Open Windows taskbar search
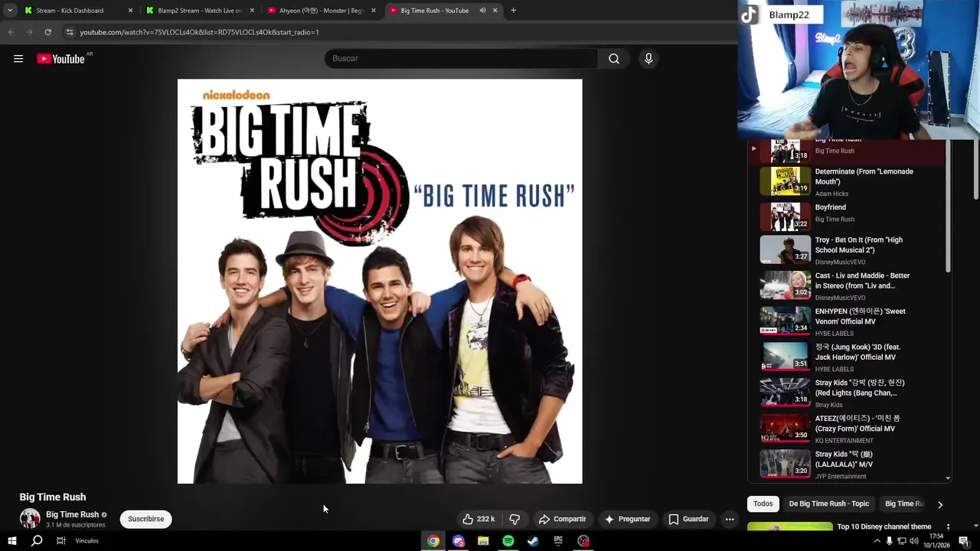 point(37,541)
